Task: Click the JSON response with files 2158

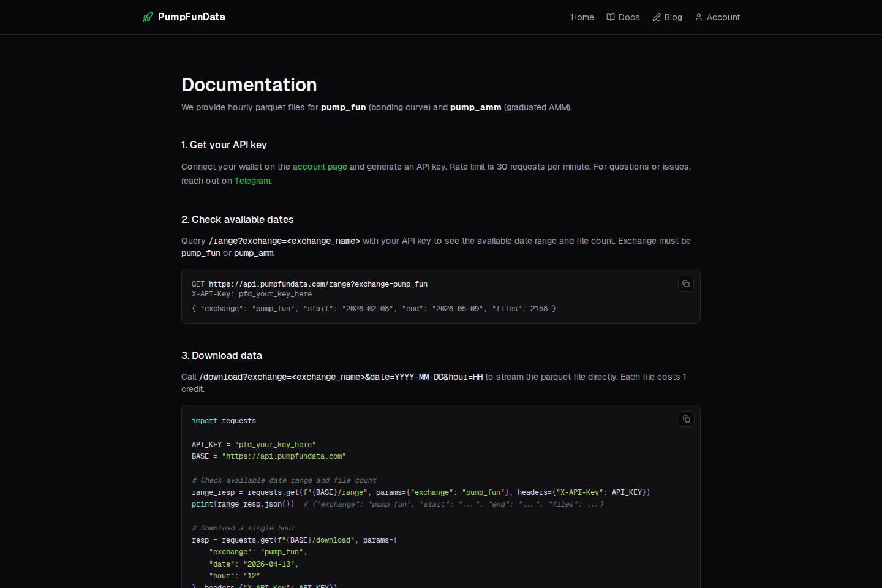Action: [374, 309]
